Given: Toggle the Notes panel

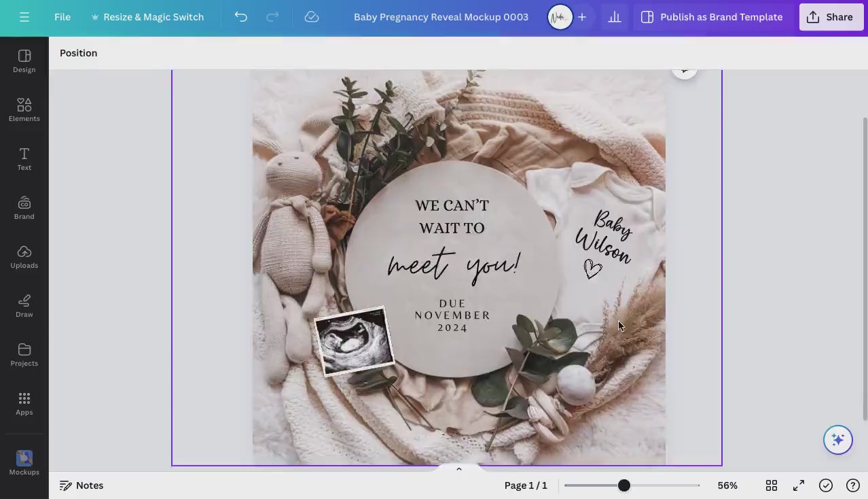Looking at the screenshot, I should point(82,485).
